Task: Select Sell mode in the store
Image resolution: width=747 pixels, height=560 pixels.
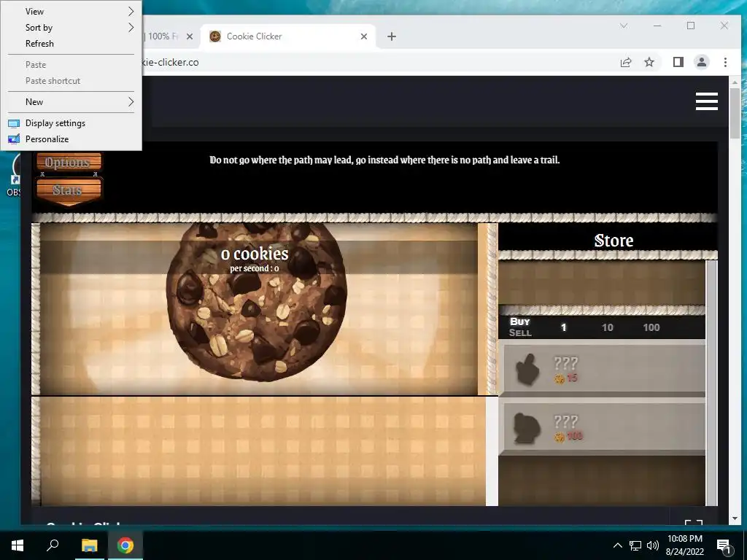Action: pos(519,332)
